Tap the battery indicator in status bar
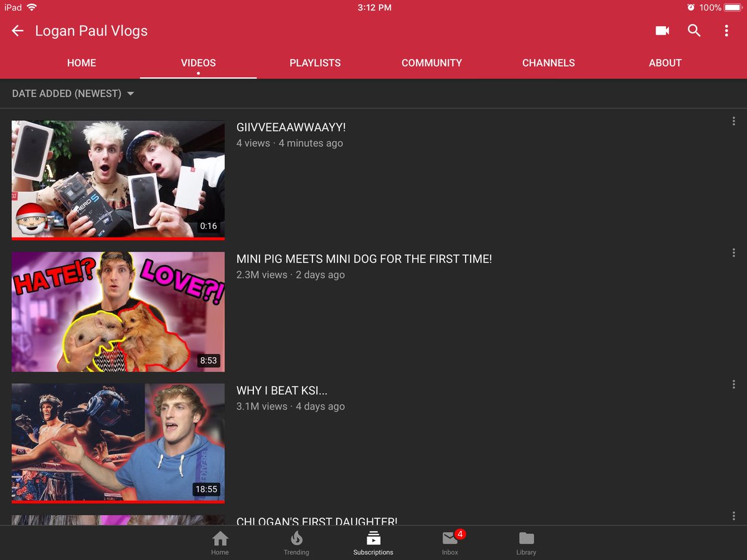This screenshot has height=560, width=747. [x=733, y=7]
